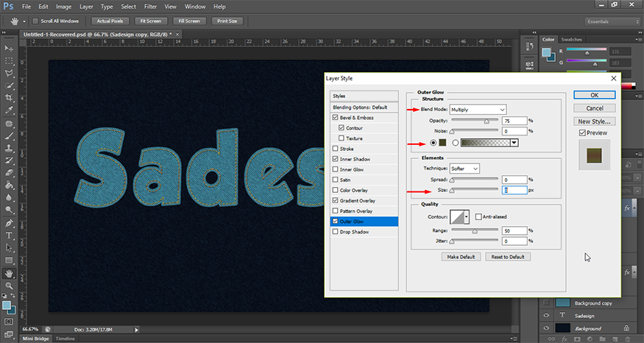Open the gradient picker arrow

coord(514,143)
